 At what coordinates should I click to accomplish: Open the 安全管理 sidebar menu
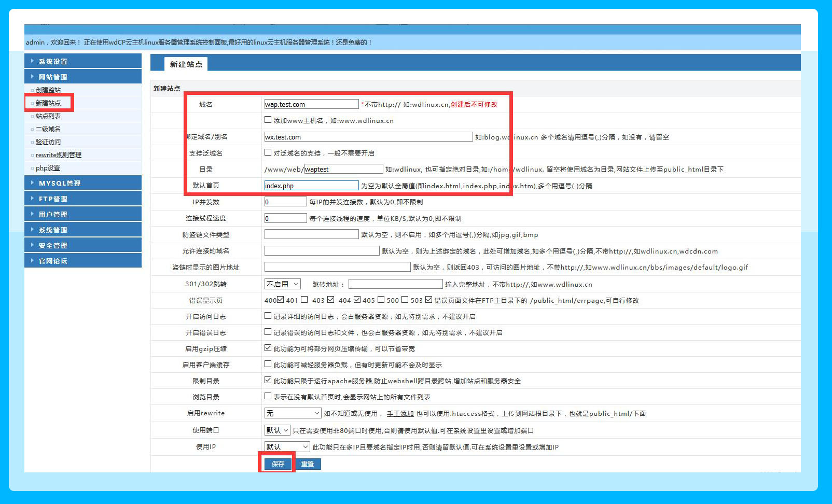(82, 245)
